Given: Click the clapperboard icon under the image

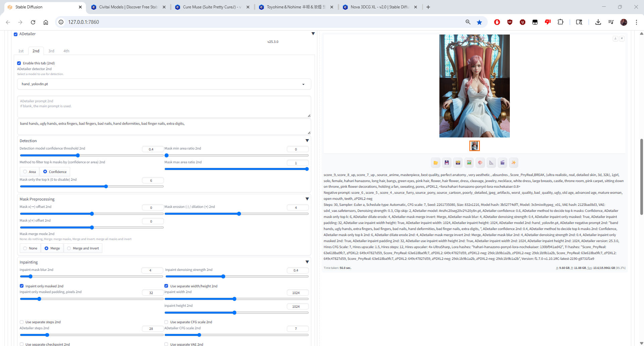Looking at the screenshot, I should pos(502,163).
